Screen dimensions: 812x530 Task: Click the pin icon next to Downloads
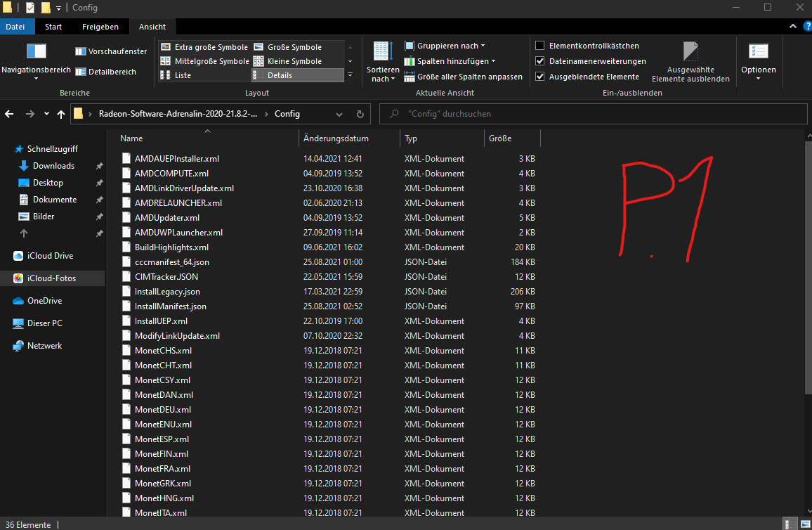pos(99,166)
